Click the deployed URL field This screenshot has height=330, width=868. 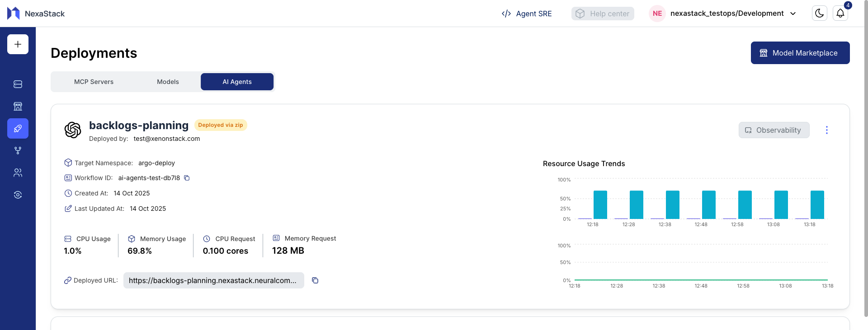[x=213, y=280]
